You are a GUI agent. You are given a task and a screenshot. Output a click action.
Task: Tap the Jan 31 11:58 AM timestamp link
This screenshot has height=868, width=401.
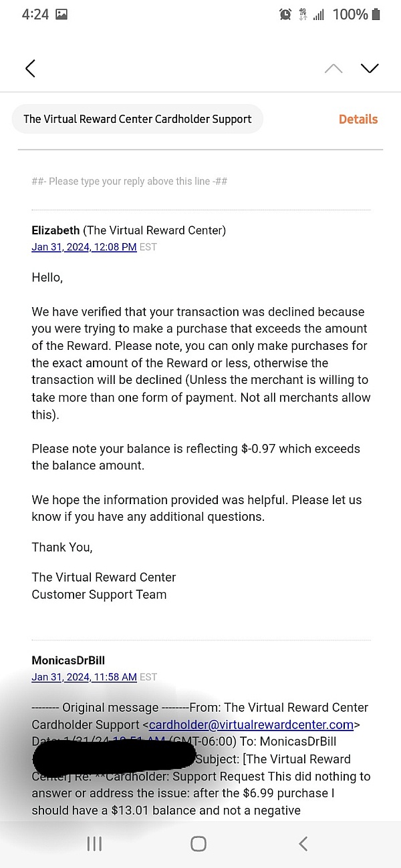(x=84, y=676)
